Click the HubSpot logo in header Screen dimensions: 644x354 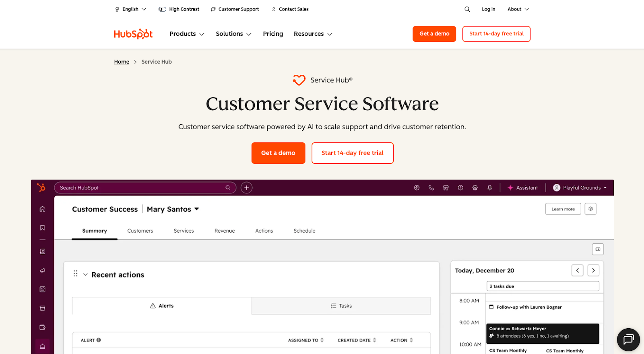tap(133, 34)
